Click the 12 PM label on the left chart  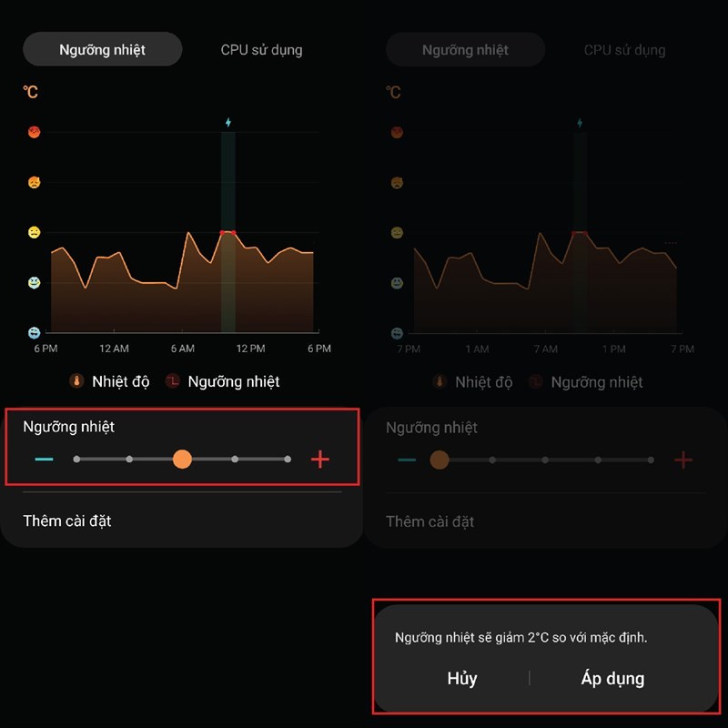point(251,349)
